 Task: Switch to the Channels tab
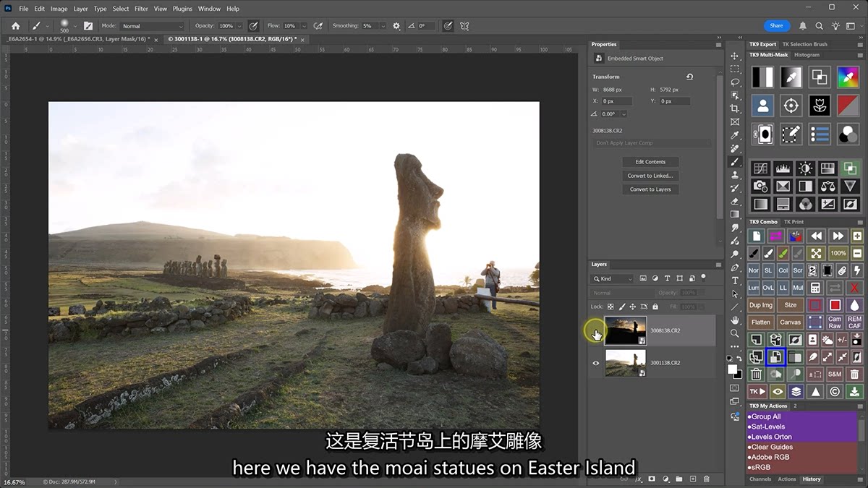[760, 479]
